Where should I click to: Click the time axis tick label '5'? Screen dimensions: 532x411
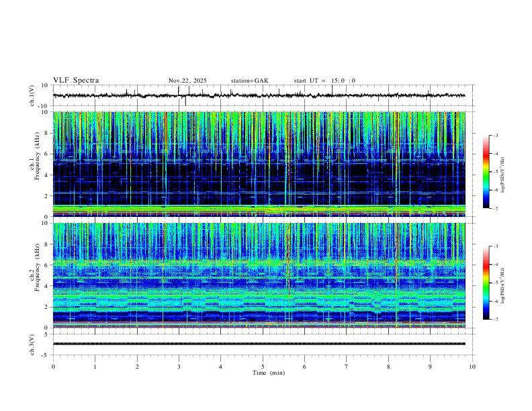click(263, 367)
